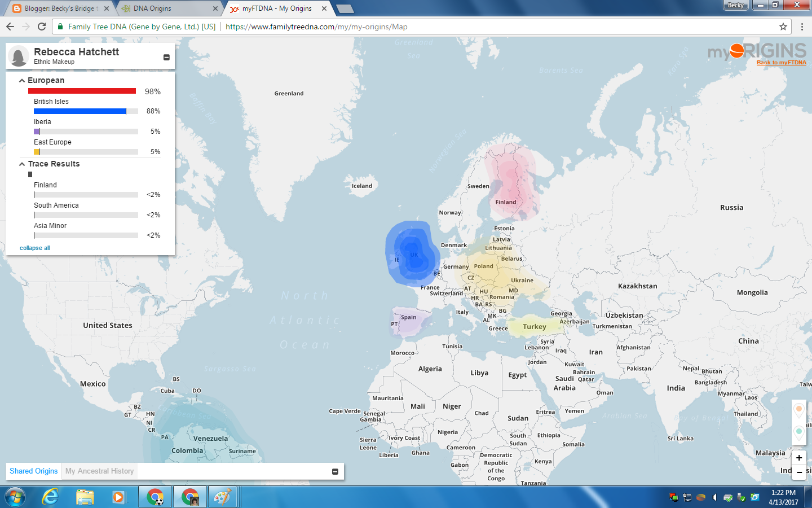
Task: Open the Windows Start menu
Action: pos(15,497)
